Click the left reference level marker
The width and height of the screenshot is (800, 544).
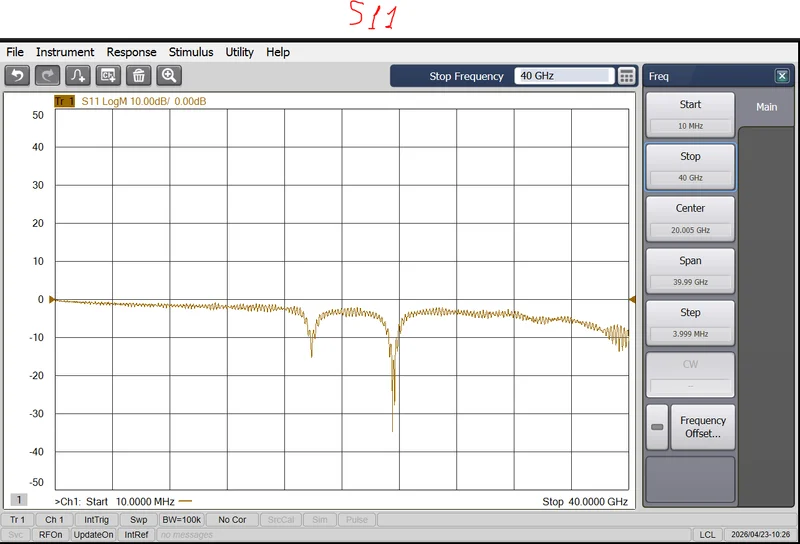(52, 300)
